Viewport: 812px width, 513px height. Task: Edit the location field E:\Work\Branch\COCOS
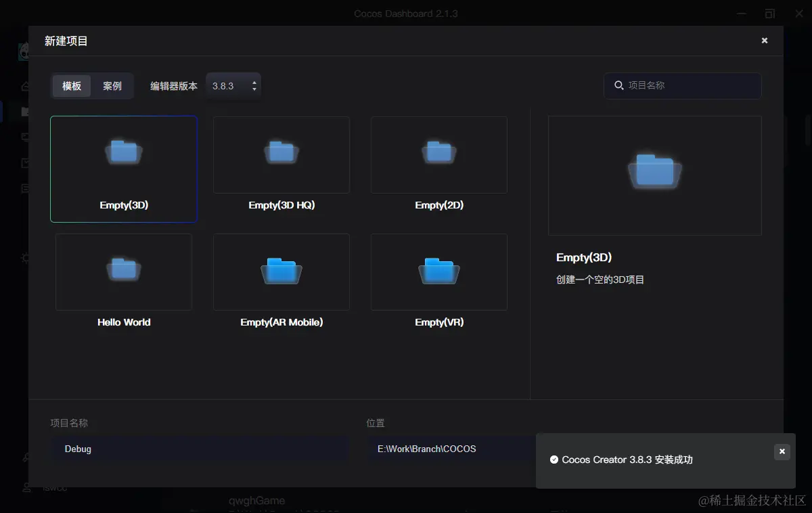click(x=451, y=449)
